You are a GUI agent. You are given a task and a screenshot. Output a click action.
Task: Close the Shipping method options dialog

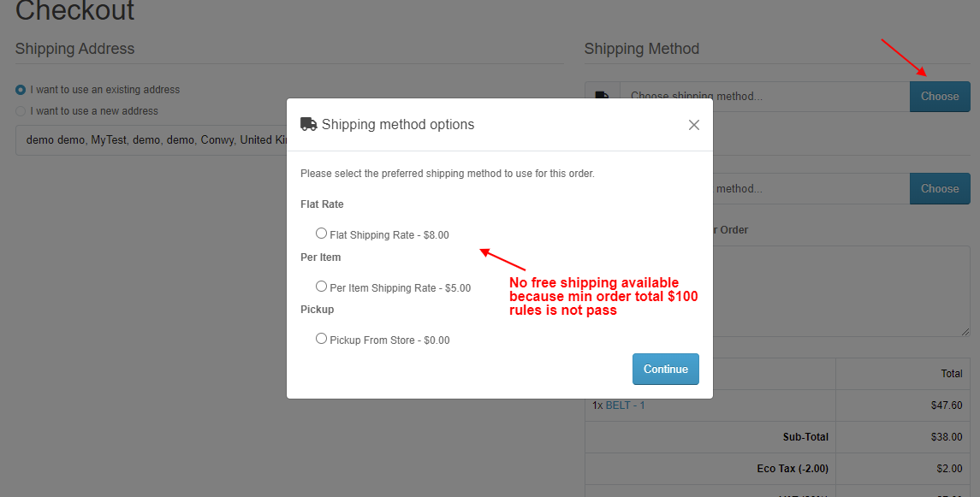click(x=694, y=125)
